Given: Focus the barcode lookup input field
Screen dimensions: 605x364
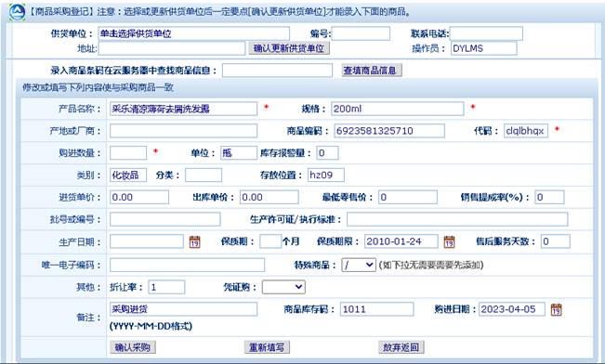Looking at the screenshot, I should click(x=277, y=71).
